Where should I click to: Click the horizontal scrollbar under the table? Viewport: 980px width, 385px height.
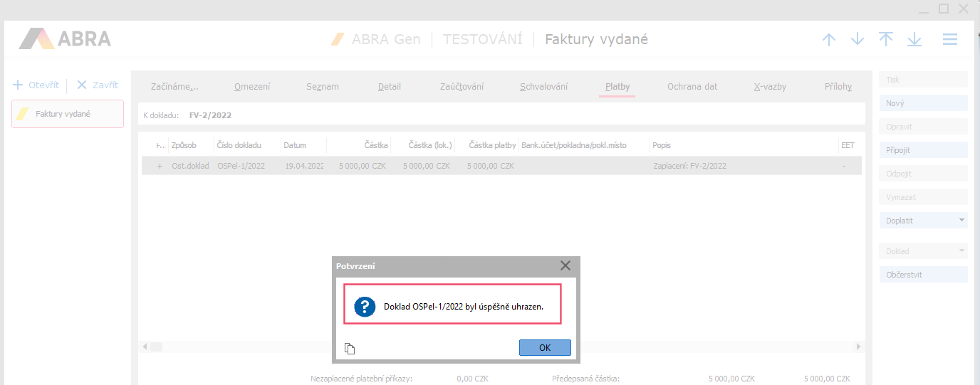click(499, 347)
